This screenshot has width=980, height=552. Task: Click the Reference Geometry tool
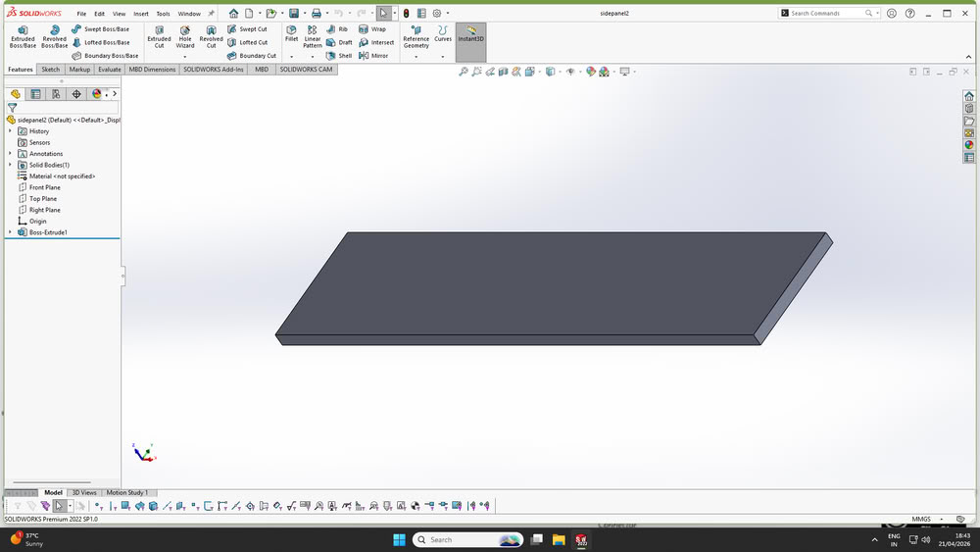coord(416,37)
